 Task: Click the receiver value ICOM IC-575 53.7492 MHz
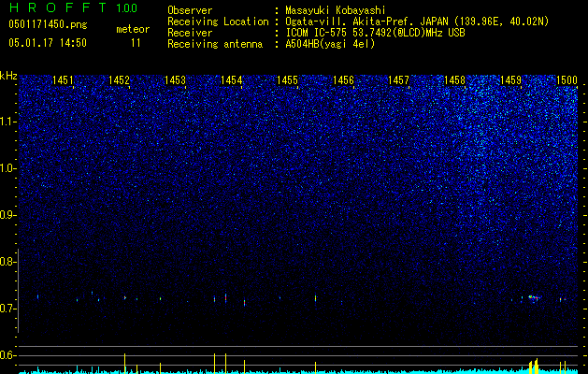pyautogui.click(x=375, y=33)
